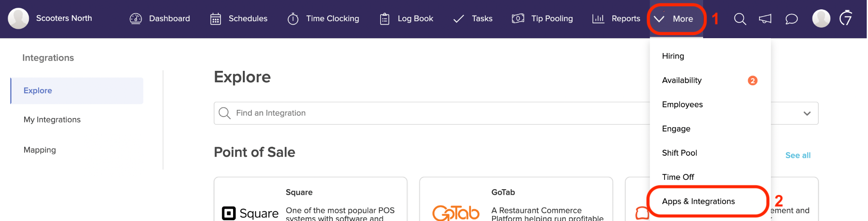The width and height of the screenshot is (868, 221).
Task: Click the See all link
Action: click(x=798, y=155)
